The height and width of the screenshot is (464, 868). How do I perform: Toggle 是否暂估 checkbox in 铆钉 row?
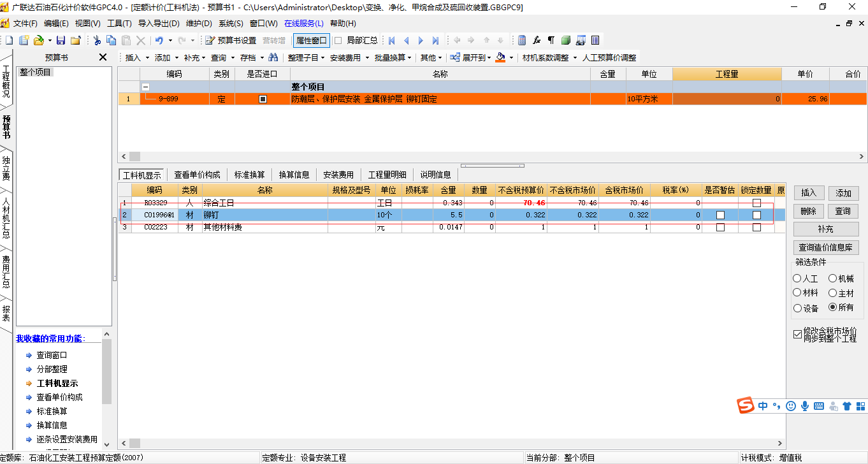(720, 215)
